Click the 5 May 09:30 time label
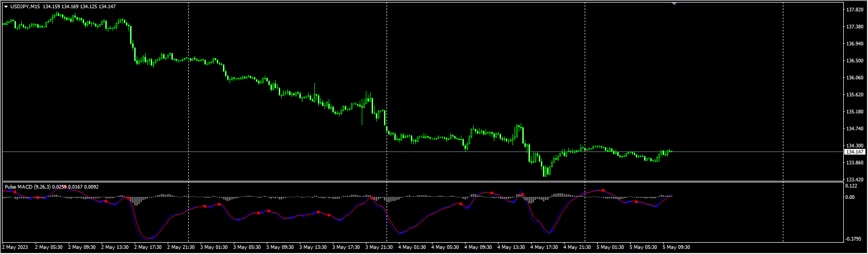 677,247
